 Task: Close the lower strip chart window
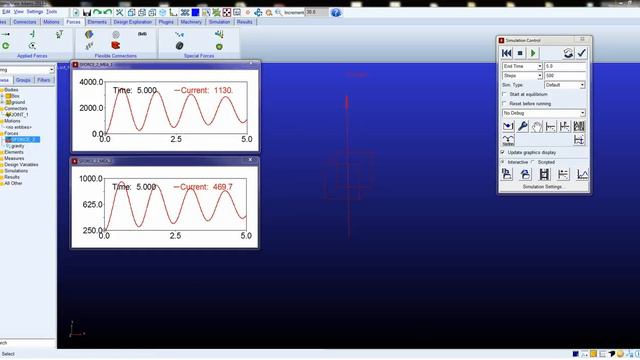click(250, 160)
